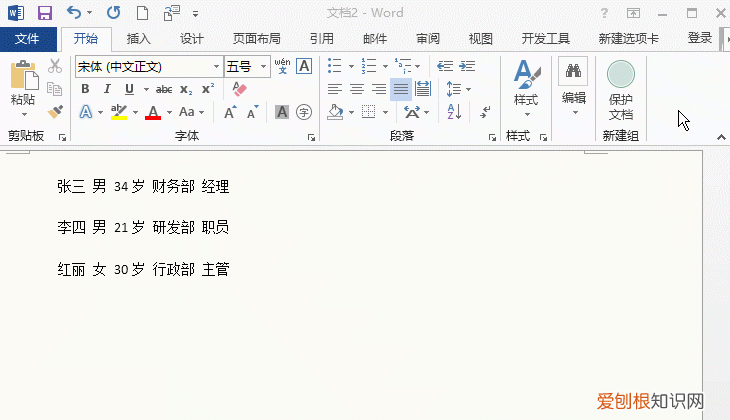Collapse the ribbon with up arrow
Screen dimensions: 730x420
point(721,137)
